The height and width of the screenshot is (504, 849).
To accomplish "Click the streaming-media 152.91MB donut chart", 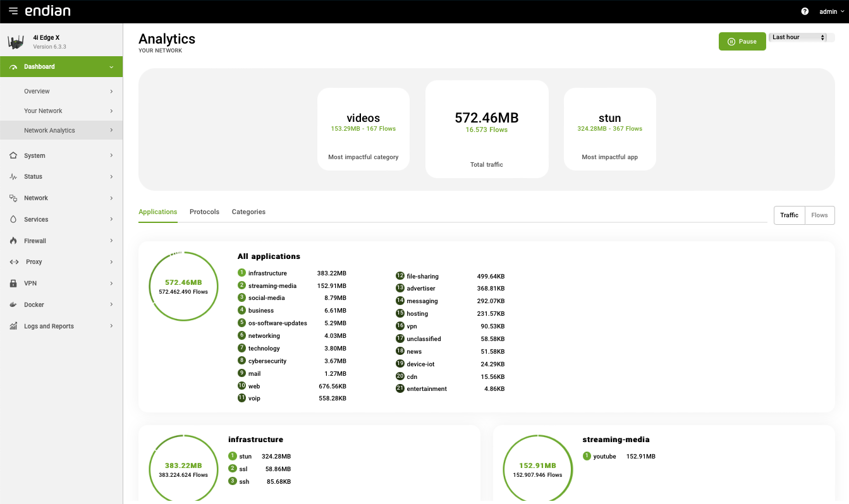I will point(537,469).
